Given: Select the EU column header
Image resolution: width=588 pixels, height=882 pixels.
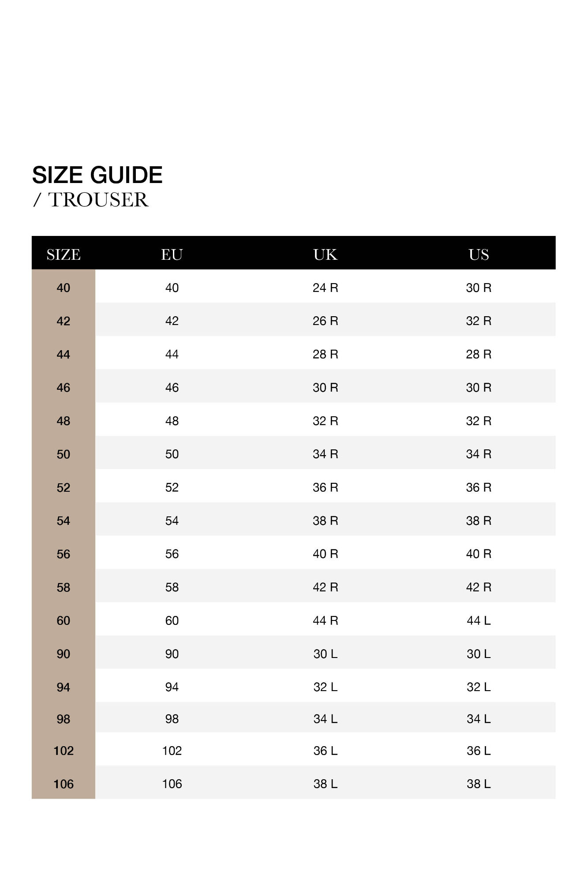Looking at the screenshot, I should point(172,254).
